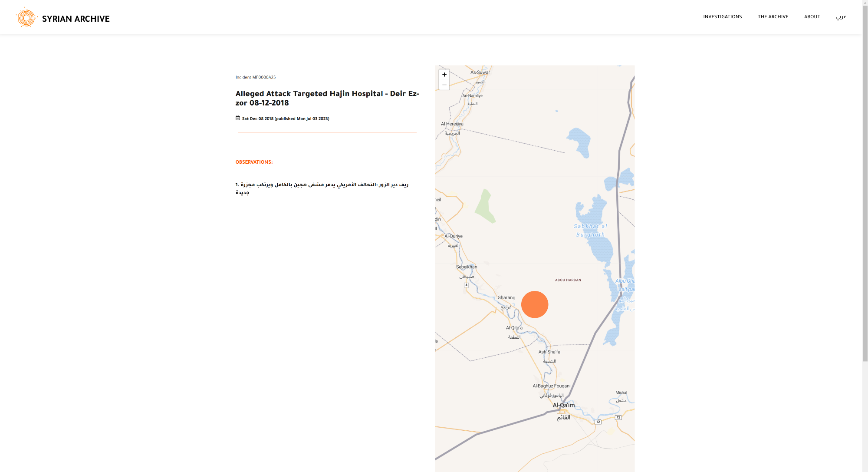
Task: Click the Syrian Archive site title text
Action: [x=76, y=19]
